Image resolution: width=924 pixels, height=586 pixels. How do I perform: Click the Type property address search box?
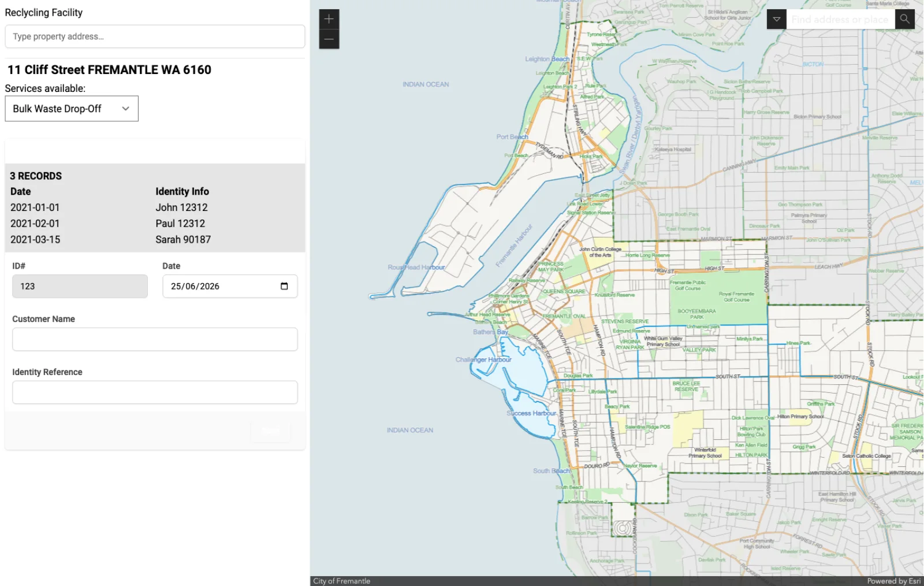point(155,36)
